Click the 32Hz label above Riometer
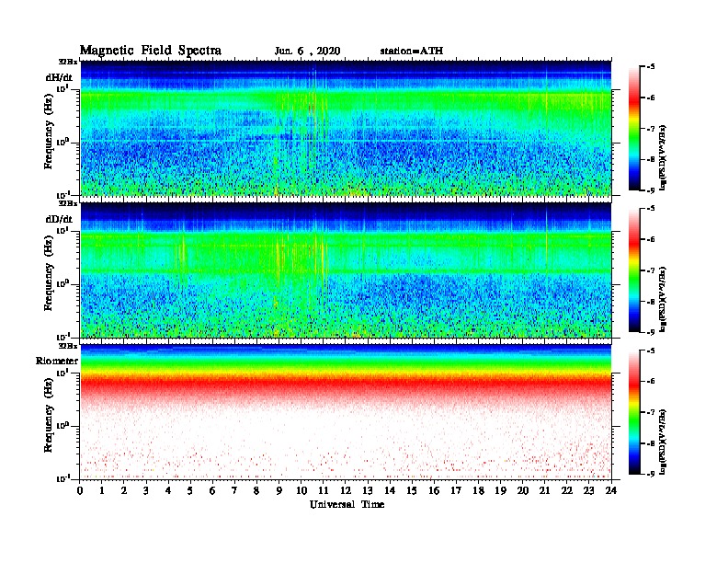The width and height of the screenshot is (728, 563). pos(67,346)
